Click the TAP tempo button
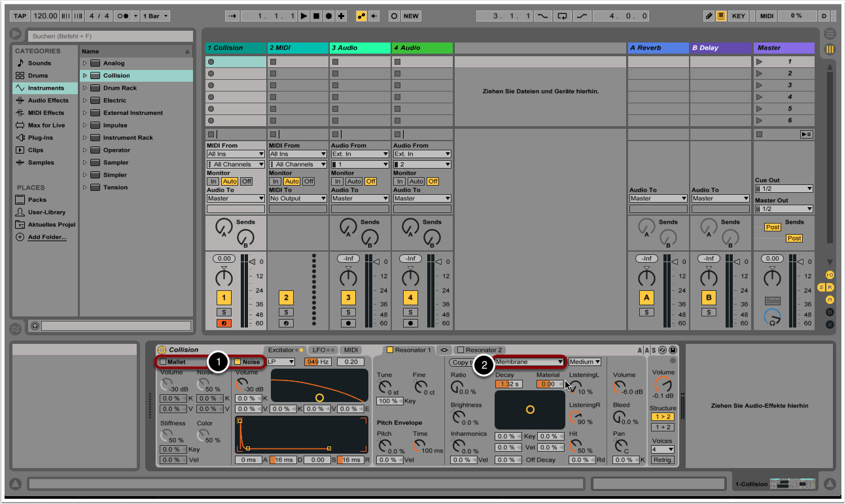The height and width of the screenshot is (504, 846). point(20,16)
